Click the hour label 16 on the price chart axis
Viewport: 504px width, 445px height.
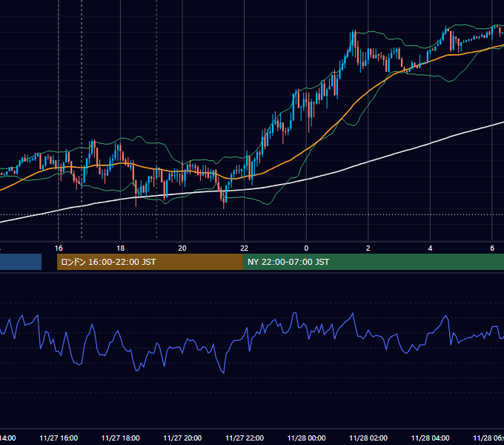tap(59, 248)
